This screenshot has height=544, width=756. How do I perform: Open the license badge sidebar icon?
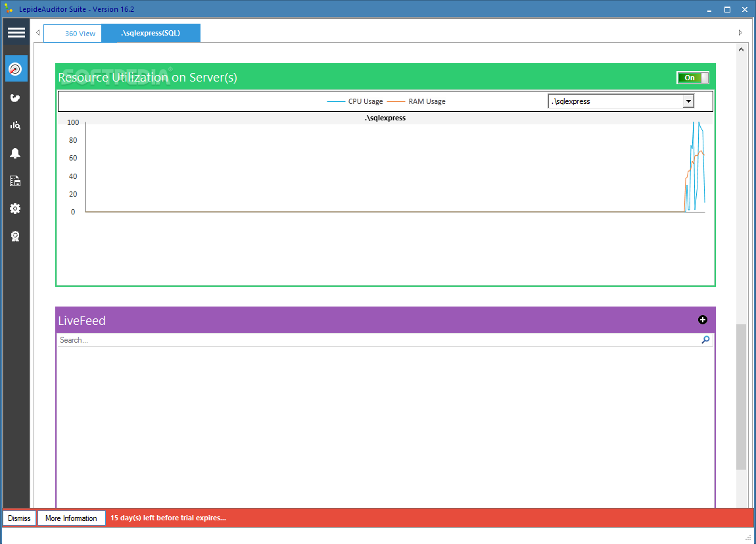15,236
